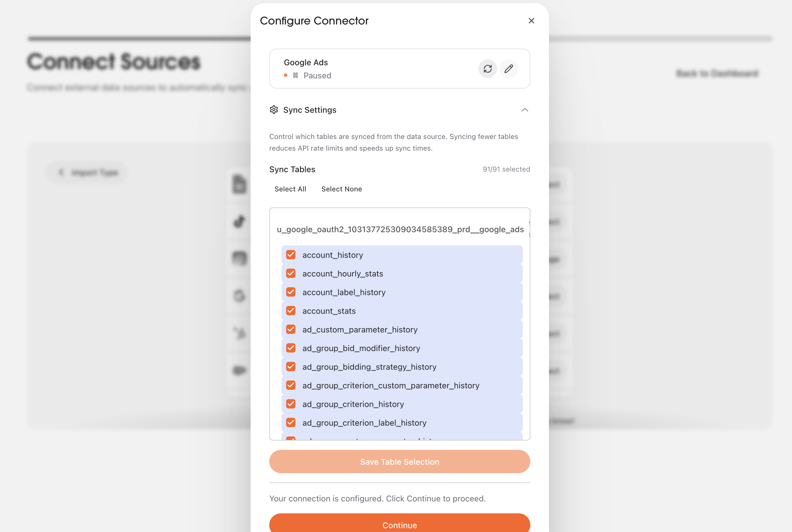This screenshot has width=792, height=532.
Task: Toggle the ad_group_criterion_label_history checkbox
Action: click(291, 422)
